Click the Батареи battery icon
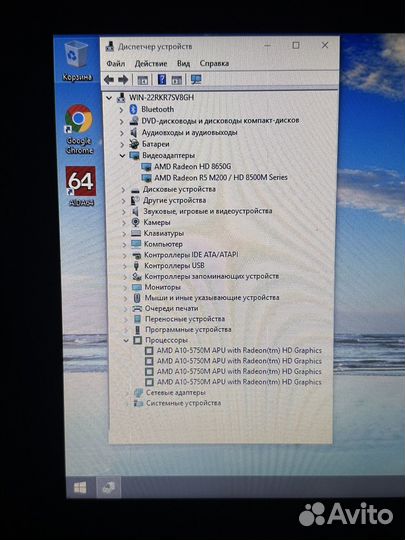This screenshot has width=405, height=540. coord(134,144)
